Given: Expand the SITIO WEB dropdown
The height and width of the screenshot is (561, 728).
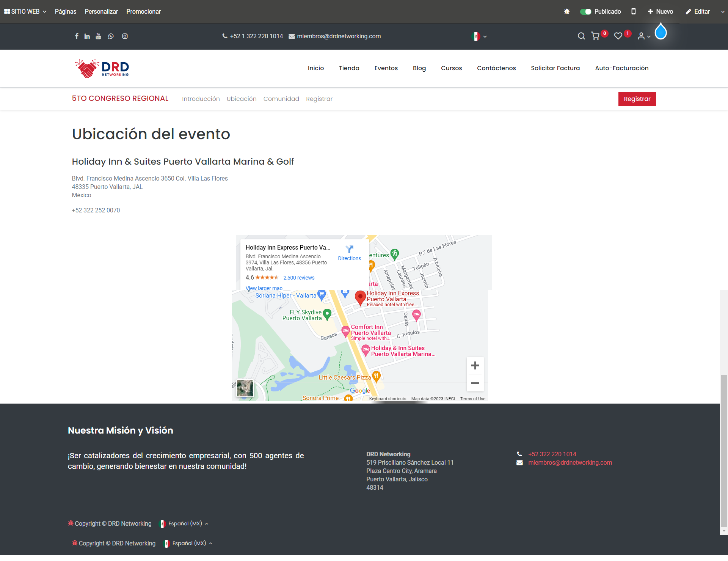Looking at the screenshot, I should pos(25,11).
